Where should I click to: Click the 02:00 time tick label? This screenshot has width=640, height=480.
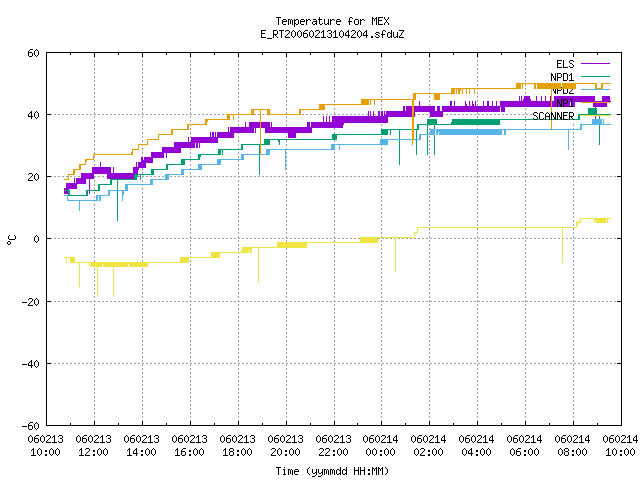[x=429, y=446]
